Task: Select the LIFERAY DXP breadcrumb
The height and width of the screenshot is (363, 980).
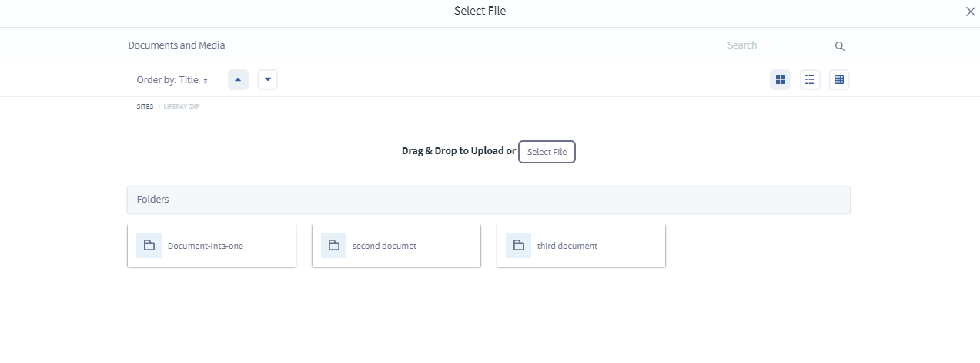Action: click(182, 106)
